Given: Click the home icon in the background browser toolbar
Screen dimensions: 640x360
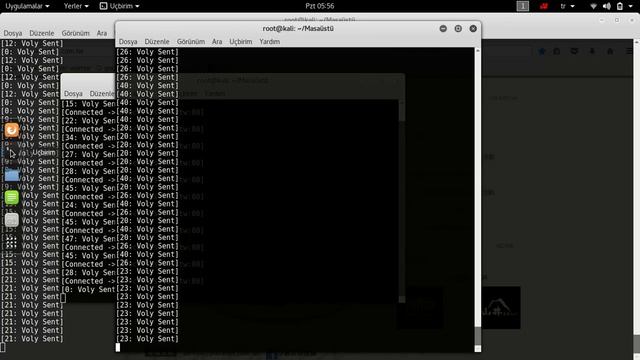Looking at the screenshot, I should pyautogui.click(x=610, y=51).
